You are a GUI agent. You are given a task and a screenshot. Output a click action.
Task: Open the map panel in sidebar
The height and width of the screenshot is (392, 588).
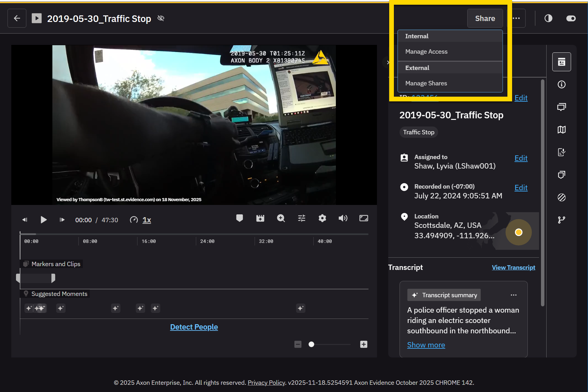[561, 130]
